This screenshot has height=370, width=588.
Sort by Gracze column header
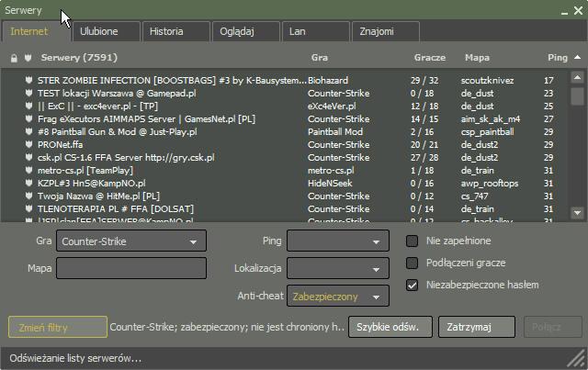[430, 57]
